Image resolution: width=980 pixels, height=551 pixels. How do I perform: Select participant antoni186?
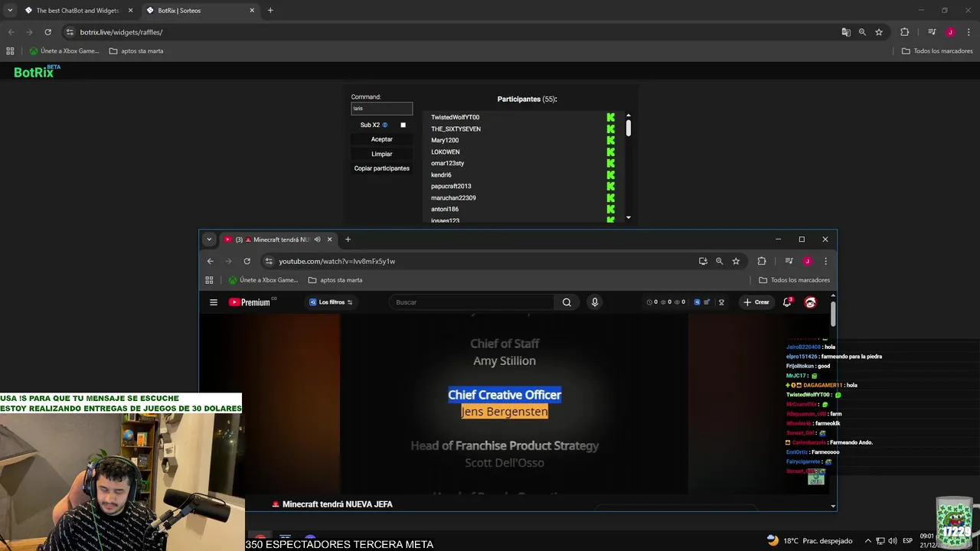pos(445,209)
